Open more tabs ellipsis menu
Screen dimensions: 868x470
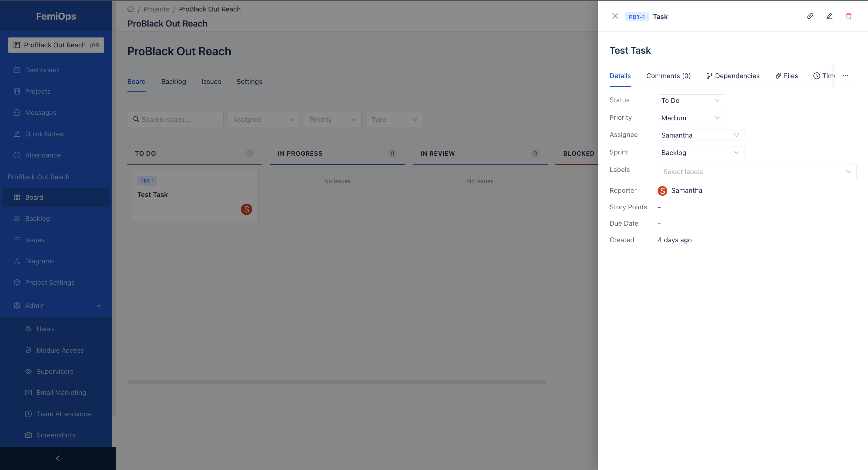845,75
